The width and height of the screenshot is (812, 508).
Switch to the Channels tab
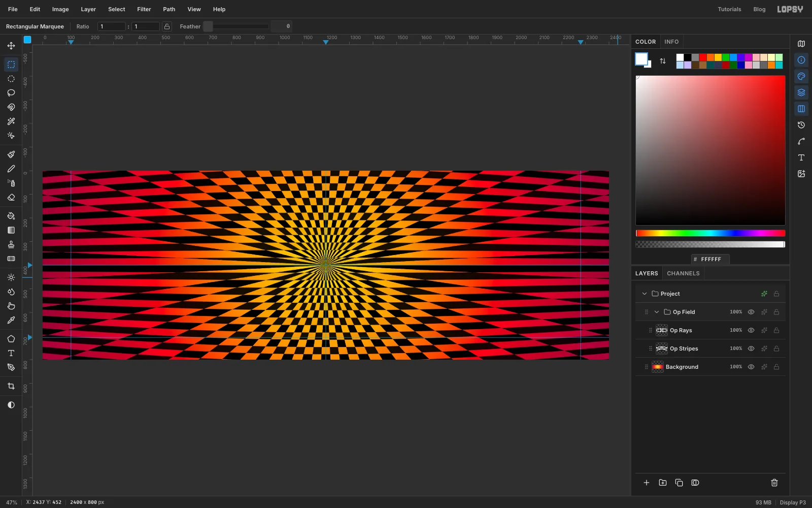(683, 273)
